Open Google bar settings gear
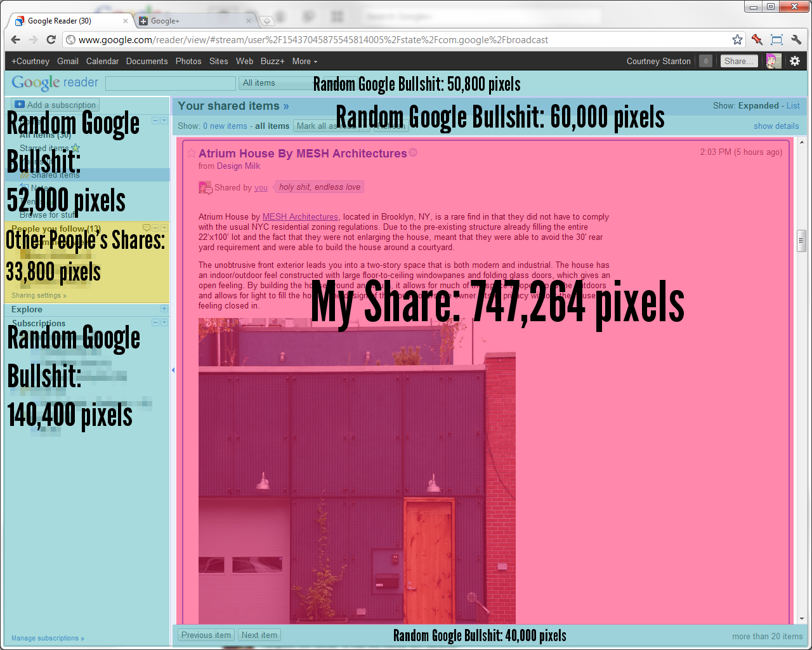 coord(795,61)
